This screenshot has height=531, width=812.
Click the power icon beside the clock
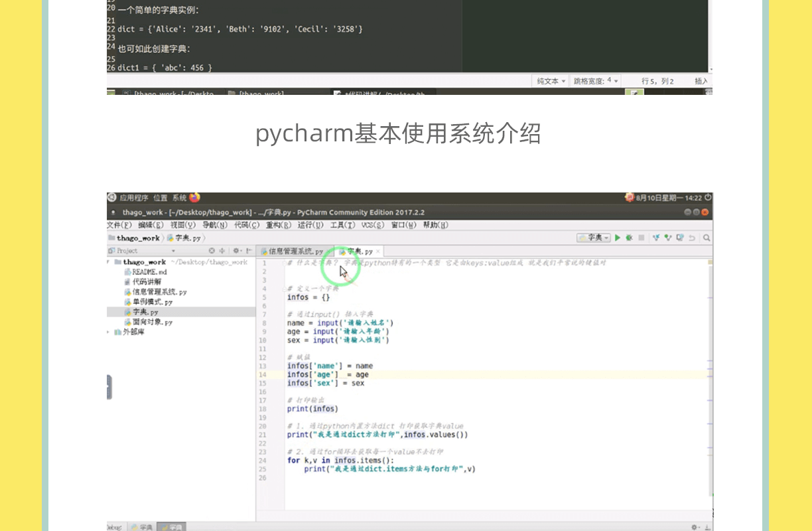709,197
